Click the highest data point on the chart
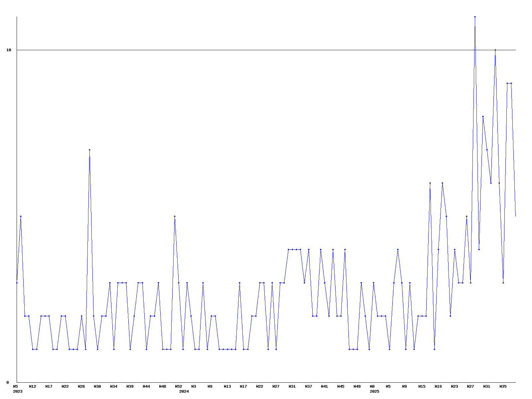532x399 pixels. [475, 17]
